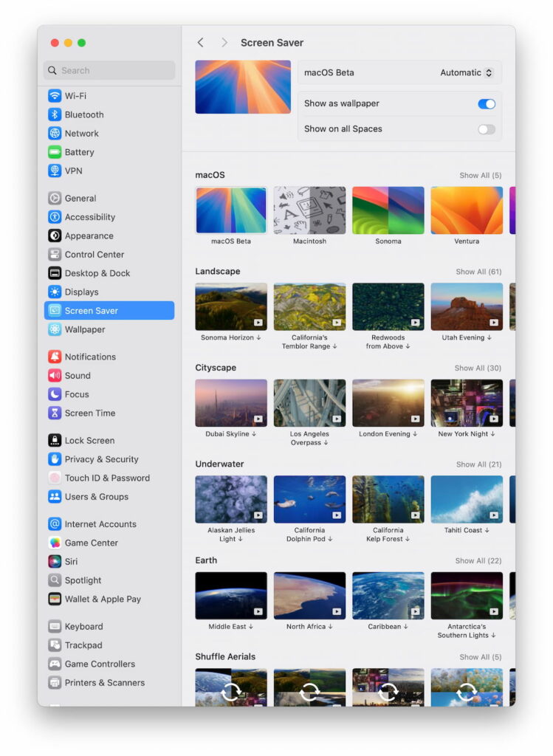Click the sidebar Search field
The width and height of the screenshot is (553, 756).
[109, 70]
